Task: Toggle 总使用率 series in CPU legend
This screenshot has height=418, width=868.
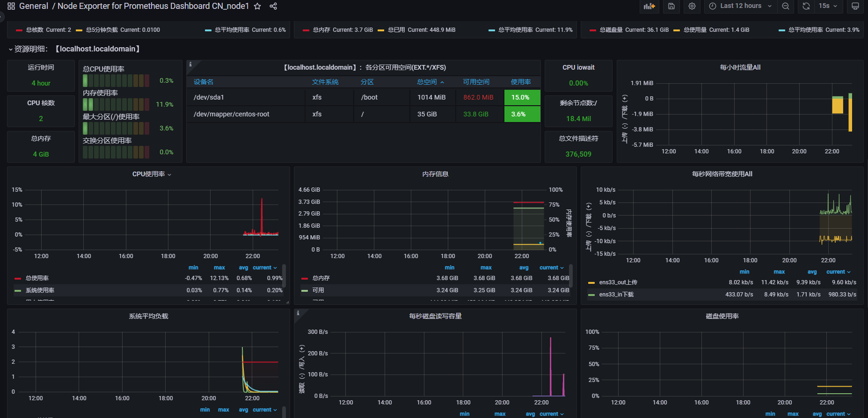Action: point(37,278)
